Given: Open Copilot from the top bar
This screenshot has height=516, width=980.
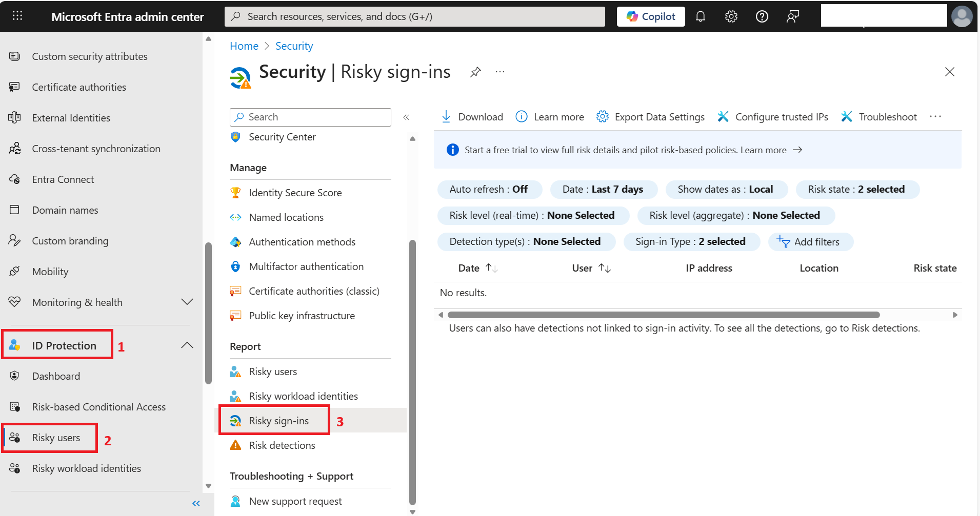Looking at the screenshot, I should coord(651,16).
